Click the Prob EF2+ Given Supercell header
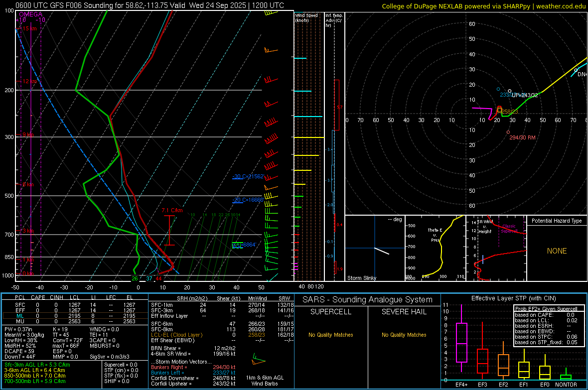Image resolution: width=588 pixels, height=390 pixels. point(546,309)
